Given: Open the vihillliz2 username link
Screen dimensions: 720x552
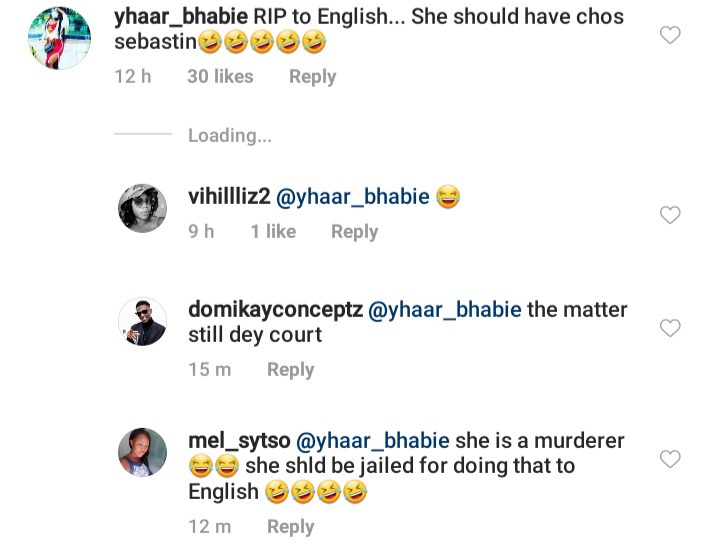Looking at the screenshot, I should (x=229, y=197).
